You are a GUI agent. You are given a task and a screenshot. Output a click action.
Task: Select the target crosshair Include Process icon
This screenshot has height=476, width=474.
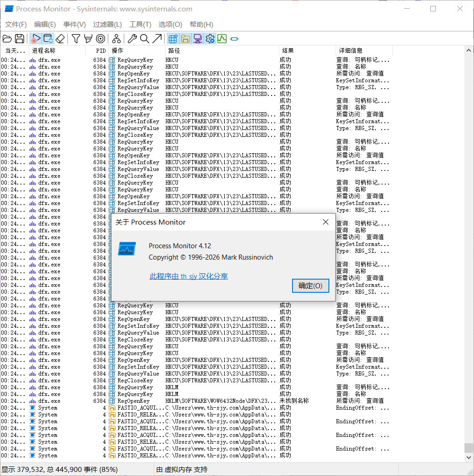tap(101, 39)
